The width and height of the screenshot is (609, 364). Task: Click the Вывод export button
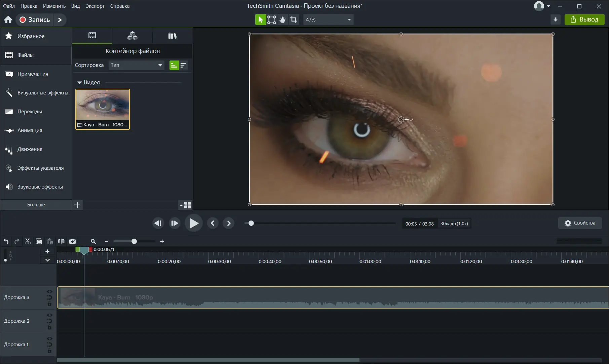point(584,20)
